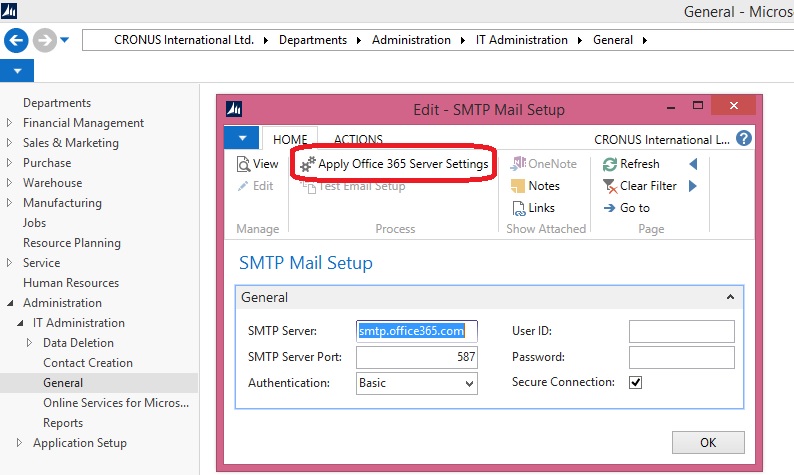Click the Password field
The image size is (794, 475).
tap(682, 358)
